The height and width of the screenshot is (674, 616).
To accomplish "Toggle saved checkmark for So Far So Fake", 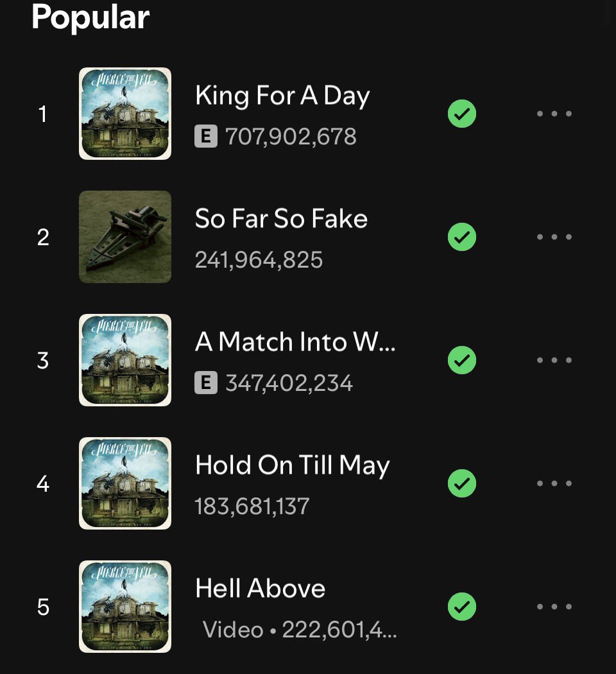I will (462, 237).
